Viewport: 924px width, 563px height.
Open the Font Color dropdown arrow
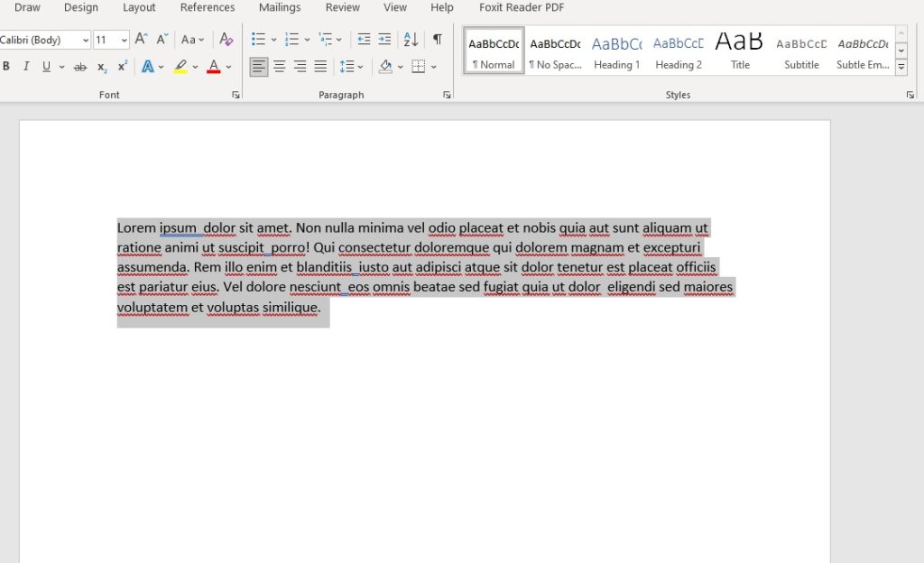pos(228,67)
